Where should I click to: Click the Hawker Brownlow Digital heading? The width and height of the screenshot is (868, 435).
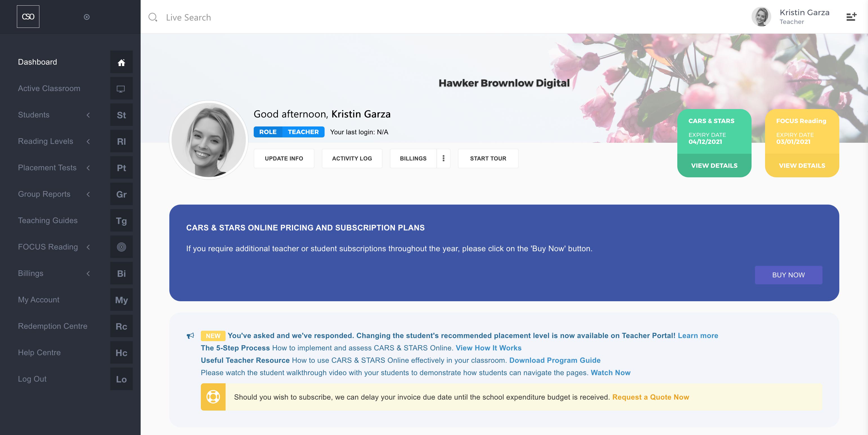[504, 83]
